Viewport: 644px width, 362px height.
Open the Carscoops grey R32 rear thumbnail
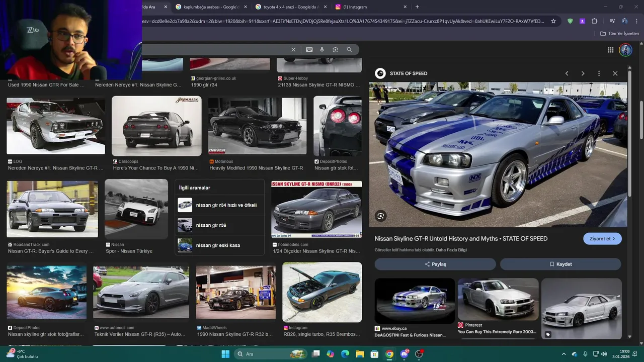156,126
